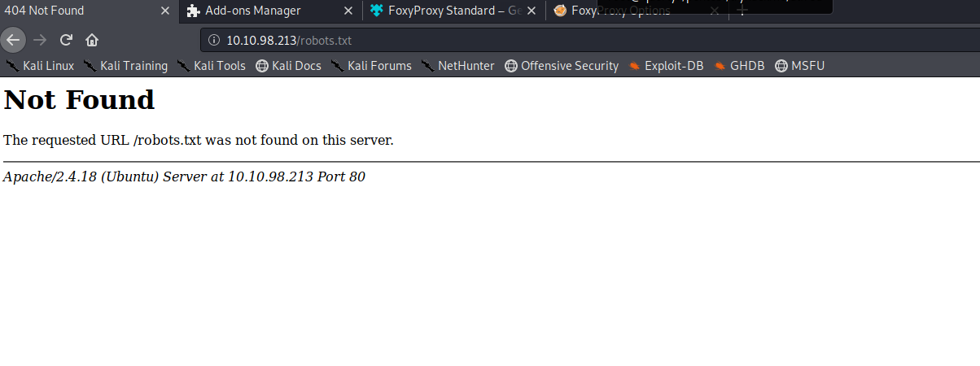This screenshot has height=366, width=980.
Task: Close the FoxyProxy Standard tab
Action: point(530,11)
